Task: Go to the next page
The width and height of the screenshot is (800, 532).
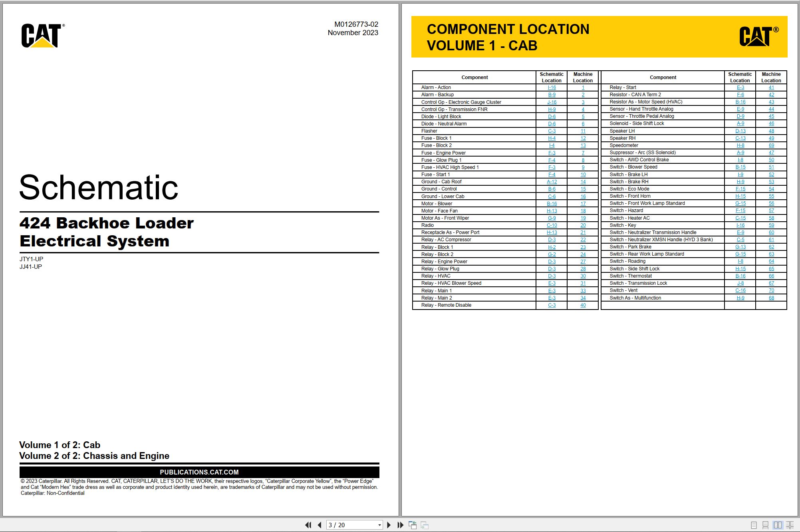Action: pos(389,525)
